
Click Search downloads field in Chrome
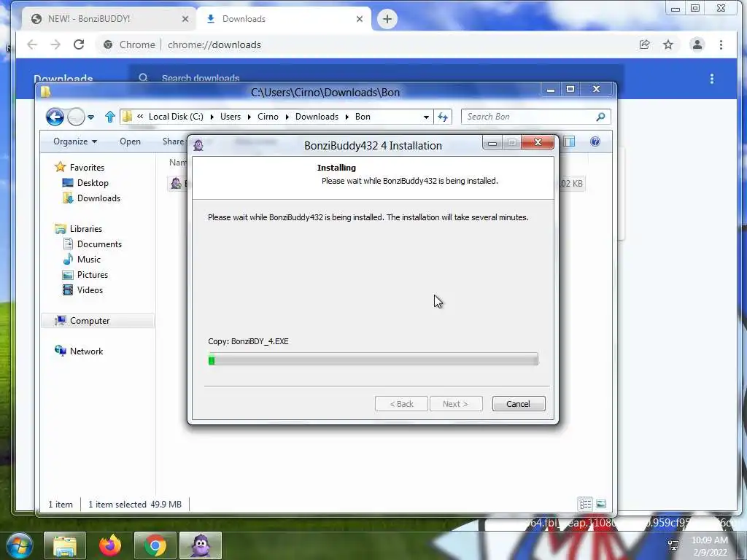376,77
